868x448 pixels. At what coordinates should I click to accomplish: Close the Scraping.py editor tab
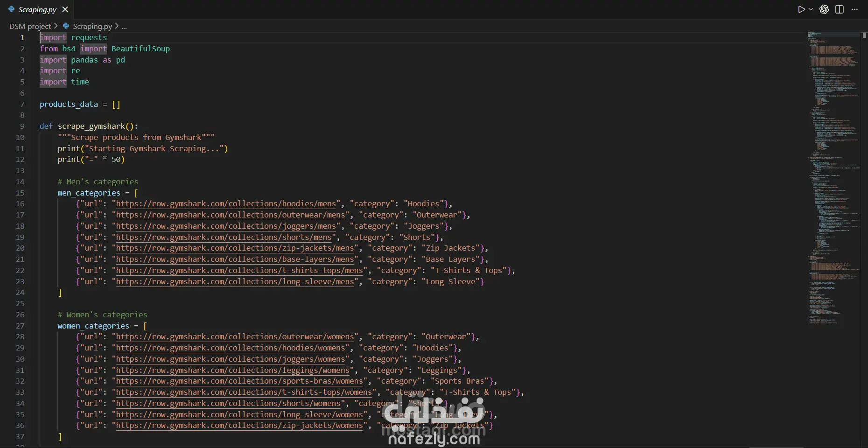[65, 9]
